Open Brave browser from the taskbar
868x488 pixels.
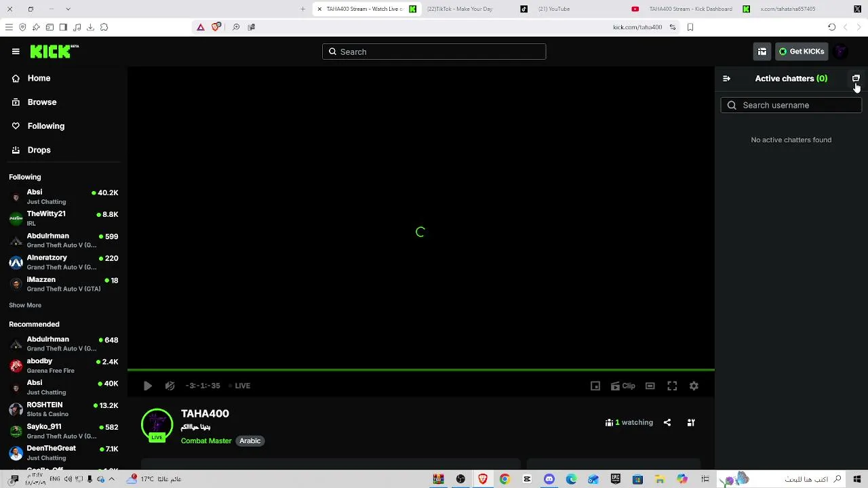[483, 479]
